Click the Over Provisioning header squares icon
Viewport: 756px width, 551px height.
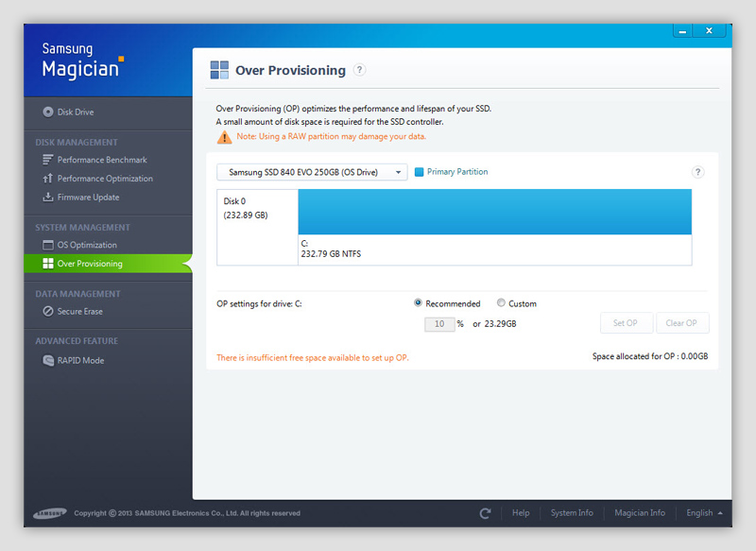(219, 70)
